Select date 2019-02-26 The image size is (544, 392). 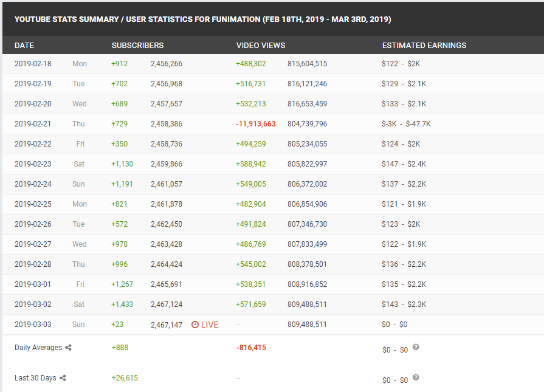[33, 224]
